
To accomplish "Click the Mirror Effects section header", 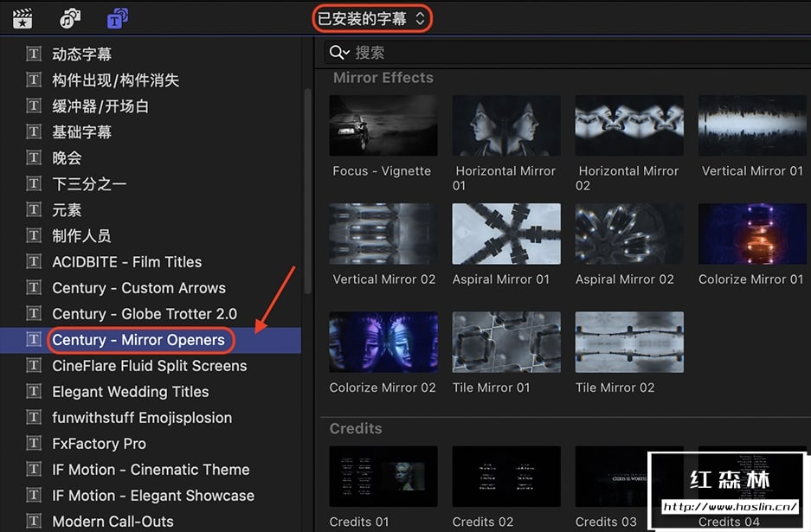I will click(x=383, y=78).
